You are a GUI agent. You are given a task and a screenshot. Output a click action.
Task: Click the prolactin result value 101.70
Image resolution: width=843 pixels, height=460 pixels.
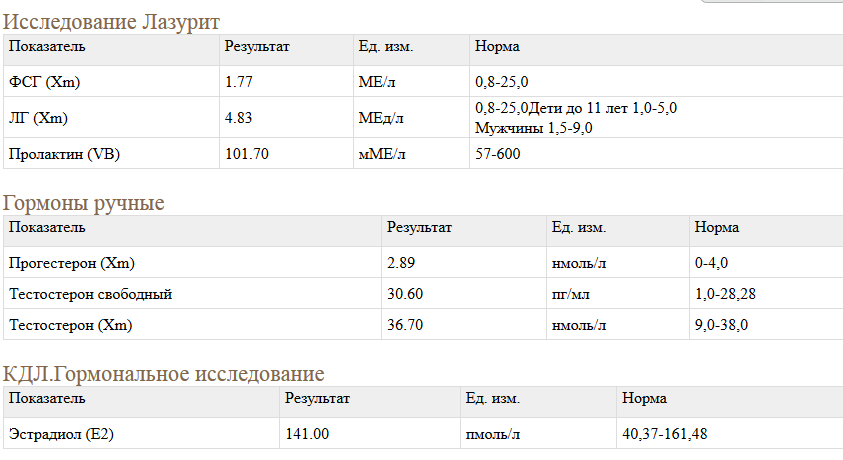pos(247,154)
